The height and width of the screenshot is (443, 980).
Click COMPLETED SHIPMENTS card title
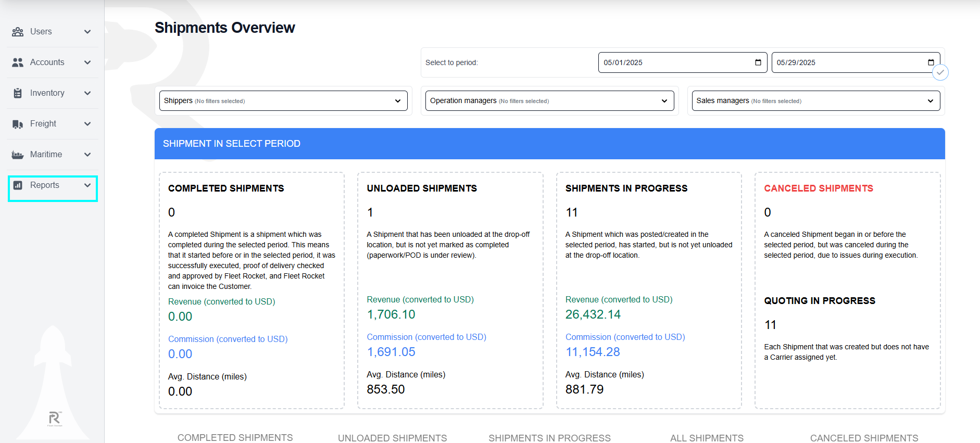point(226,188)
